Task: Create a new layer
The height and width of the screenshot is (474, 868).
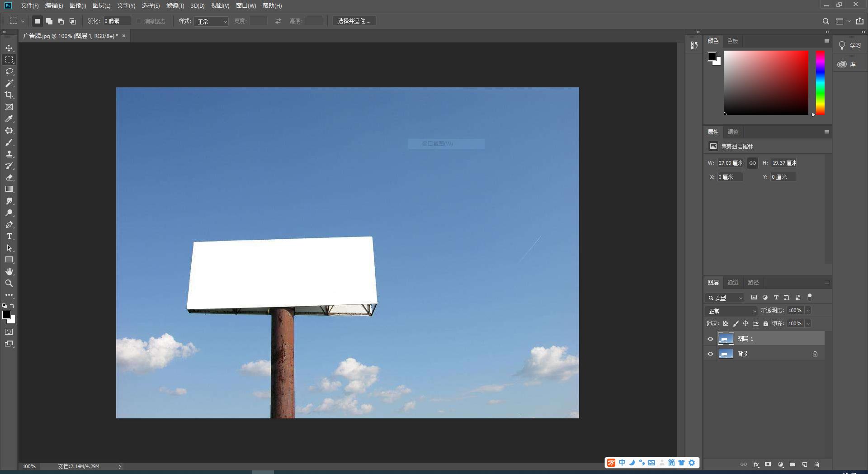Action: [x=804, y=465]
